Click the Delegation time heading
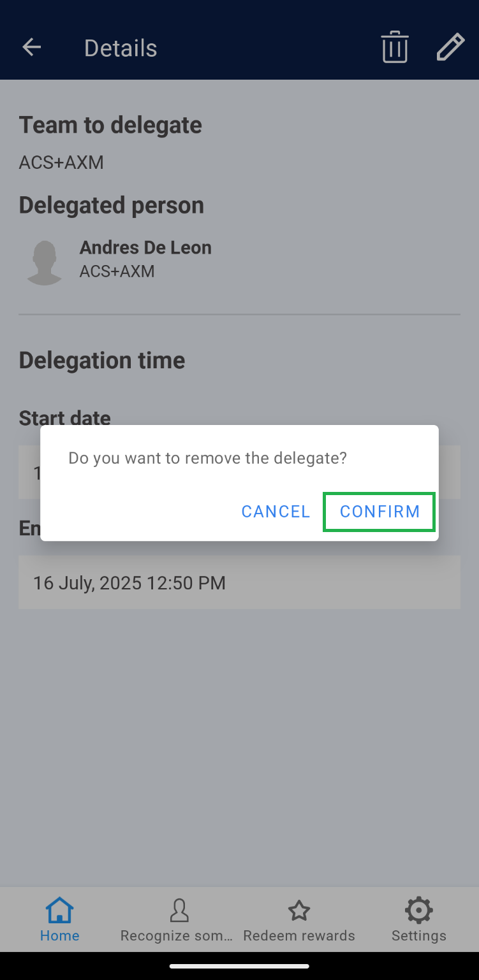 tap(102, 361)
